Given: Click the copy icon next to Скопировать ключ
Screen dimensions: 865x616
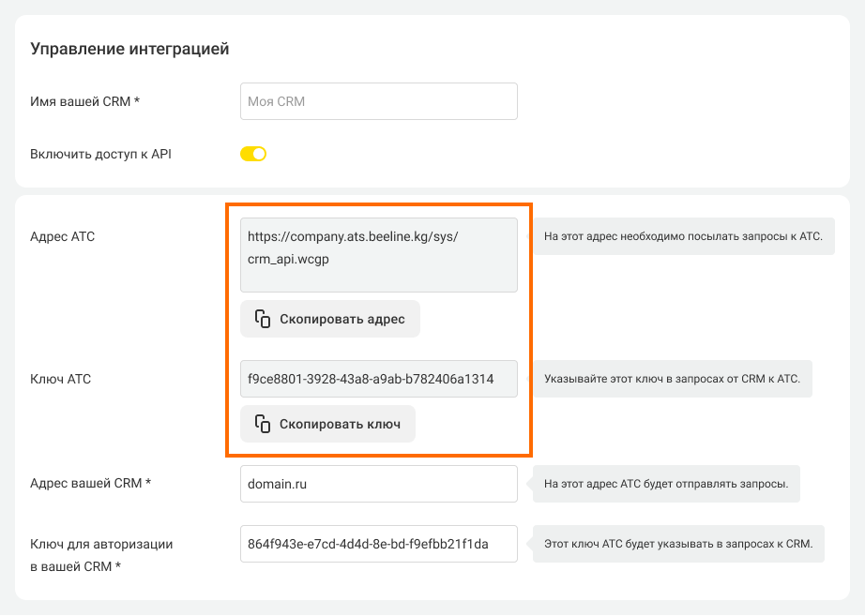Looking at the screenshot, I should [x=263, y=424].
